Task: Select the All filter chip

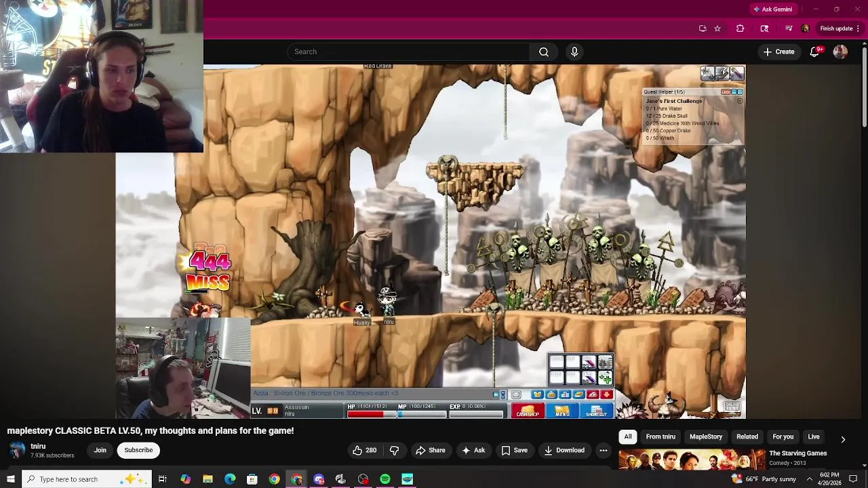Action: pos(628,437)
